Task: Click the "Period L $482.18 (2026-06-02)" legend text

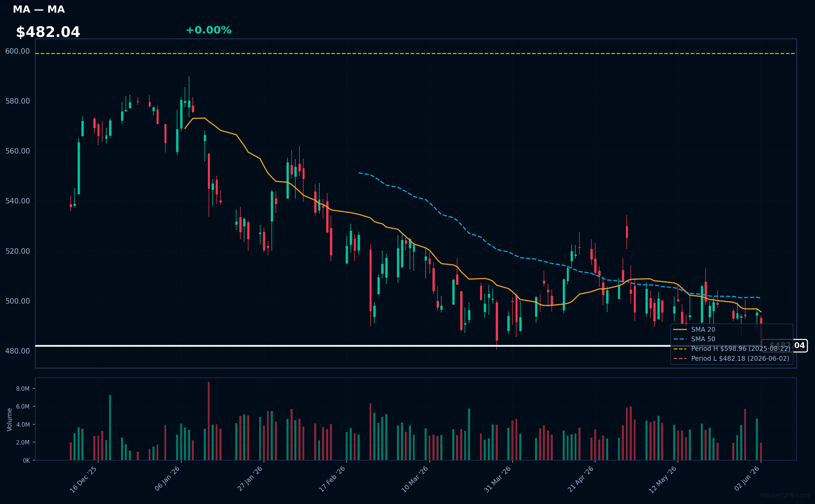Action: click(740, 359)
